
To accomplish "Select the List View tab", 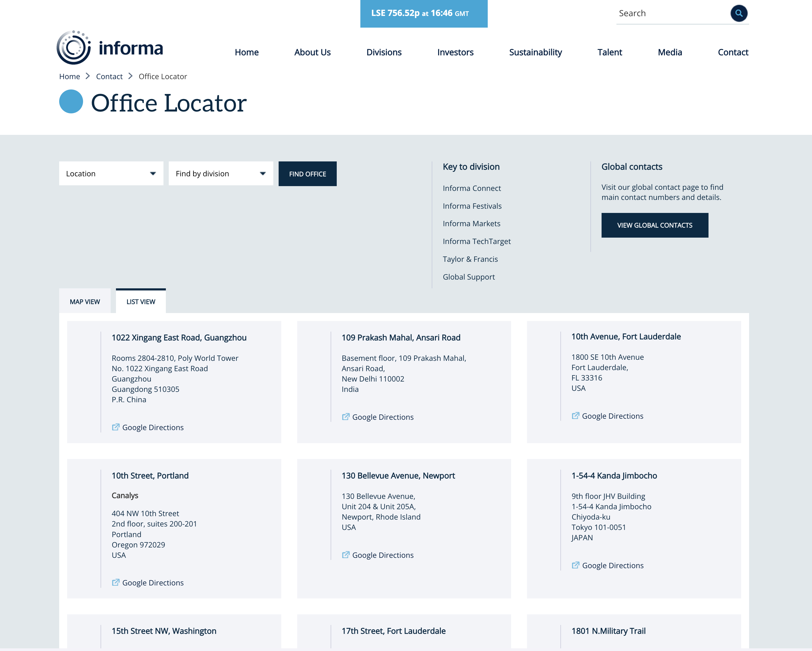I will coord(140,301).
